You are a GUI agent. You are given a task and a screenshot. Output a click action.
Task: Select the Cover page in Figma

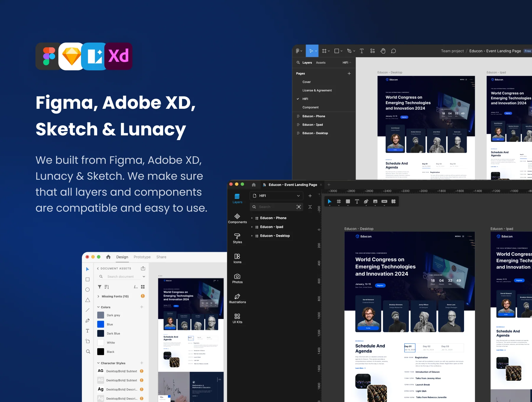[x=306, y=82]
